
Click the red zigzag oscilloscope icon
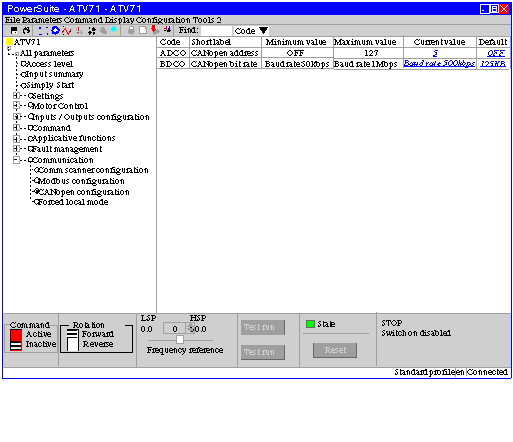point(67,31)
